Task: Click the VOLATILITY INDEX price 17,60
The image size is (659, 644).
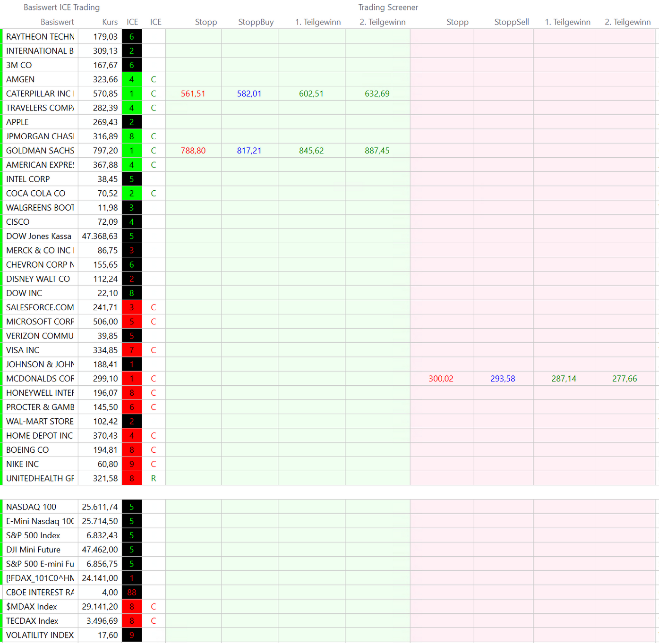Action: pyautogui.click(x=108, y=635)
